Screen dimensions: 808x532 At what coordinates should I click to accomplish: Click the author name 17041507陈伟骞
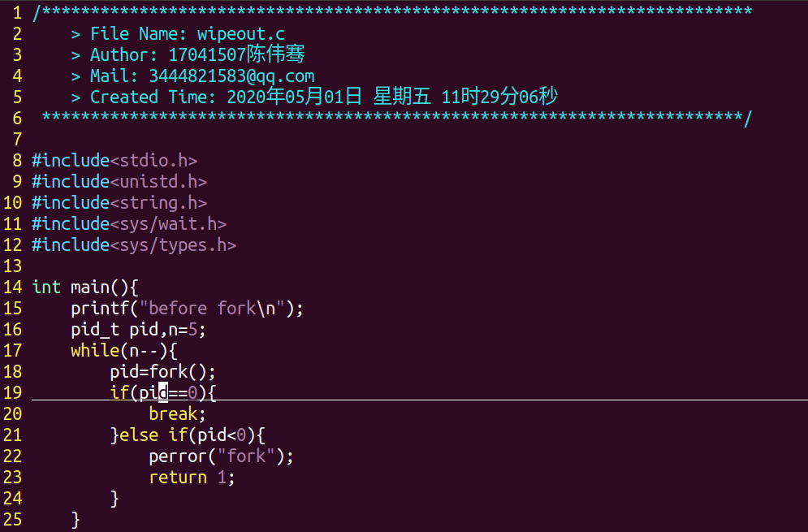tap(236, 55)
